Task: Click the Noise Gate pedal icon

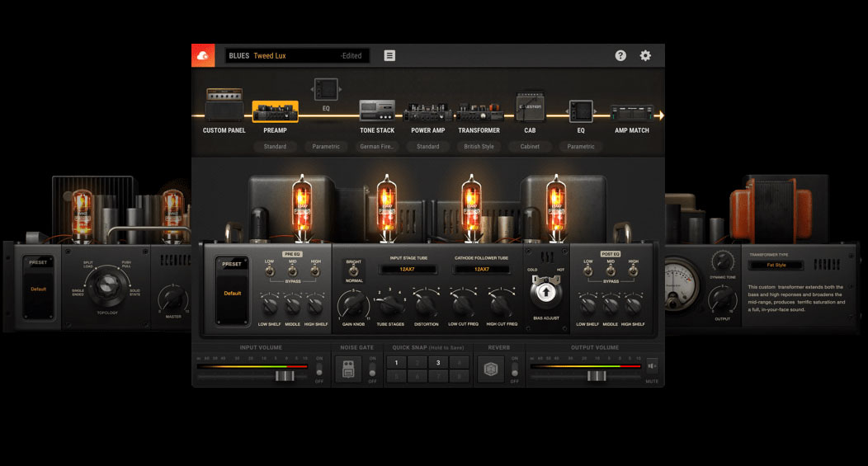Action: [x=348, y=370]
